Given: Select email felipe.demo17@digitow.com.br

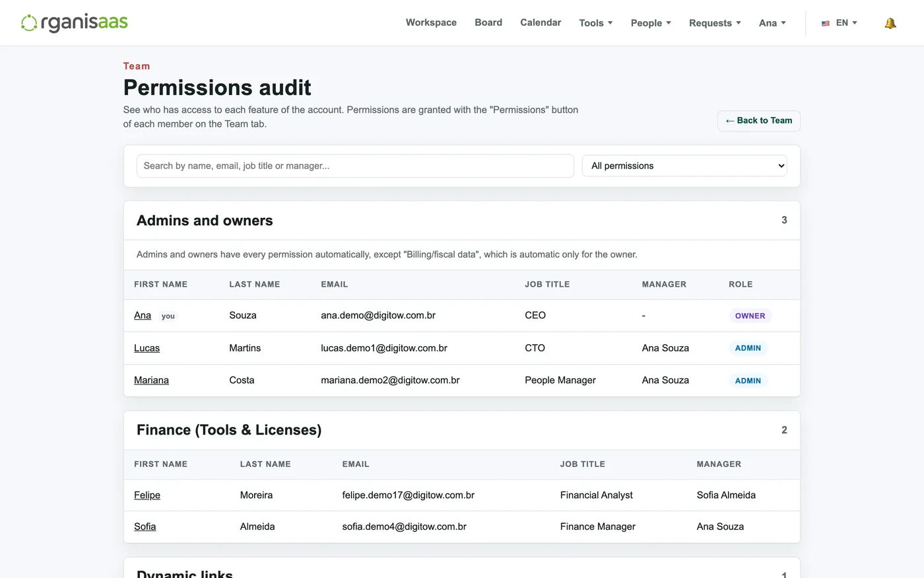Looking at the screenshot, I should [x=408, y=495].
